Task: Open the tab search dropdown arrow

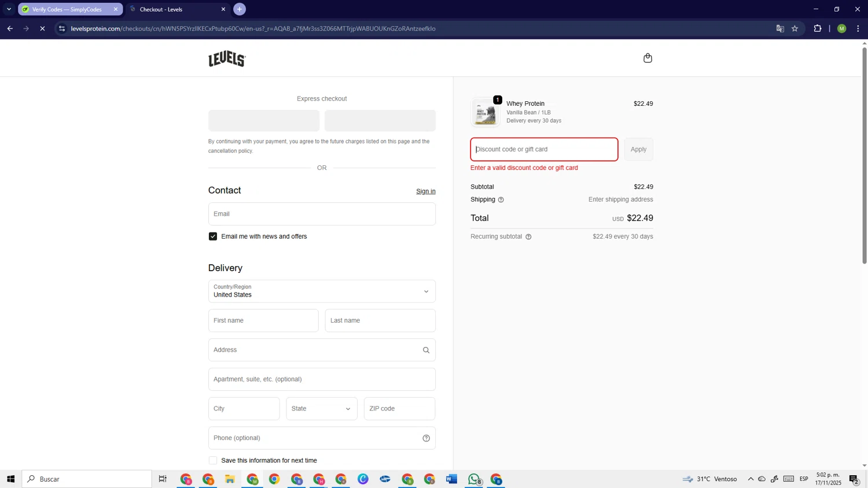Action: [9, 9]
